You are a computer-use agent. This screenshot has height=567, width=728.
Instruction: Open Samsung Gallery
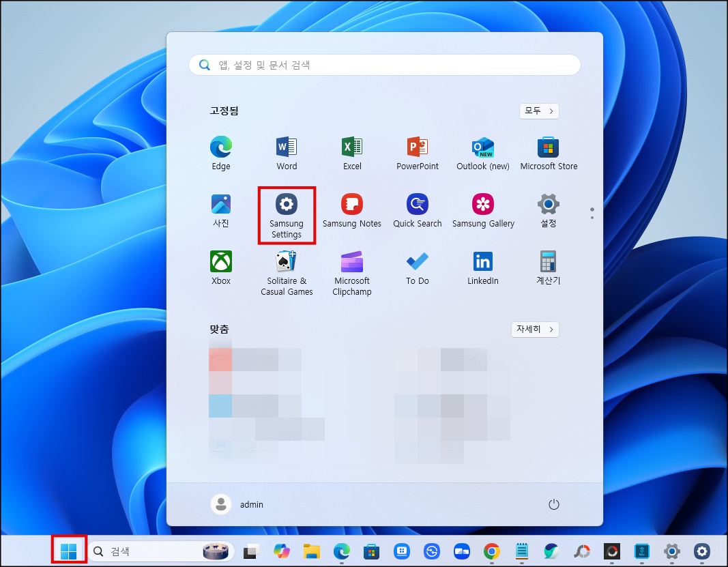point(483,211)
